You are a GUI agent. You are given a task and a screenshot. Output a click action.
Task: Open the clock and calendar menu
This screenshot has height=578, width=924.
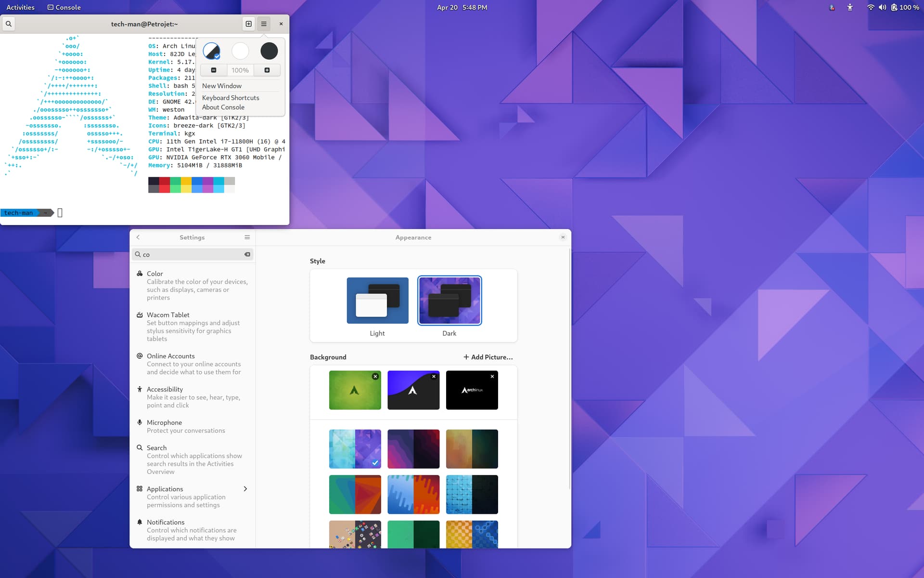[462, 7]
